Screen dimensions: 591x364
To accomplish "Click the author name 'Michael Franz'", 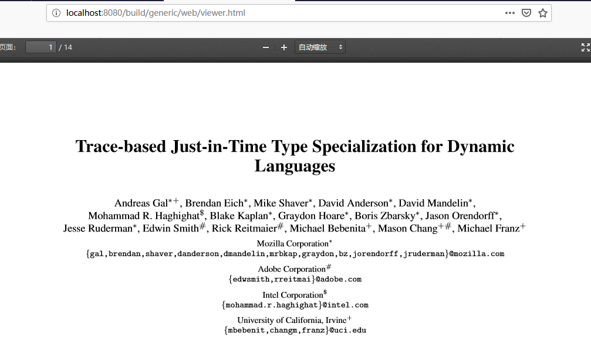I will [x=488, y=229].
